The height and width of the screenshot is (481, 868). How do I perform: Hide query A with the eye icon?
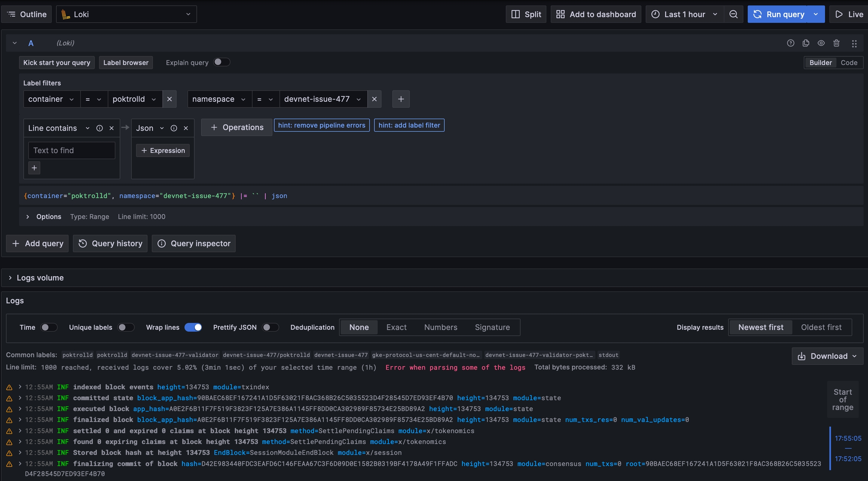click(x=821, y=43)
